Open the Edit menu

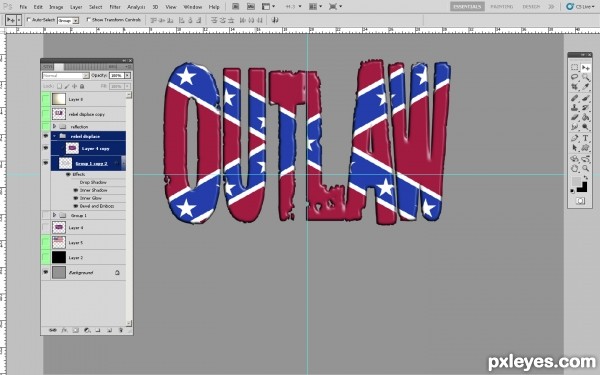(38, 7)
